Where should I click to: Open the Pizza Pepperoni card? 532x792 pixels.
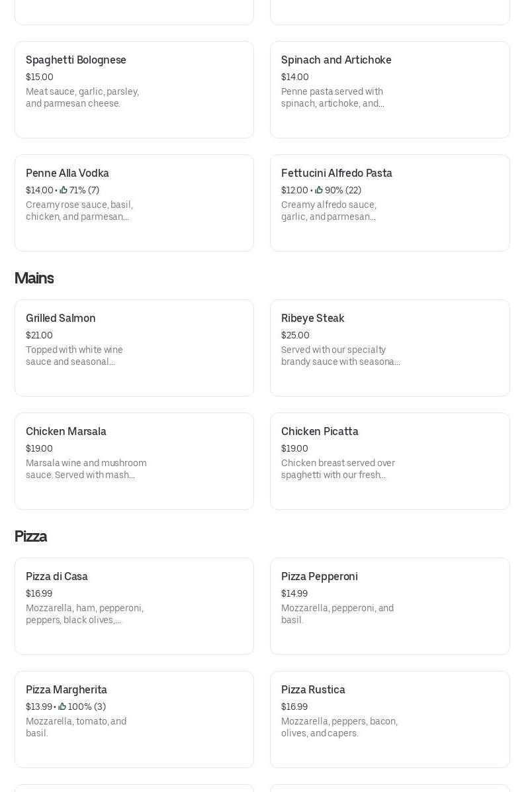click(390, 606)
